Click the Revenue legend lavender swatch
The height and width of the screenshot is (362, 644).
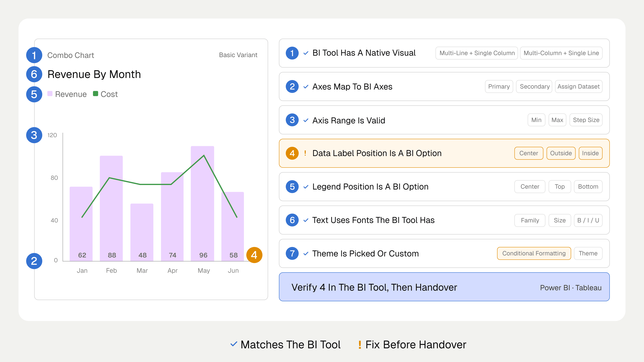[50, 94]
